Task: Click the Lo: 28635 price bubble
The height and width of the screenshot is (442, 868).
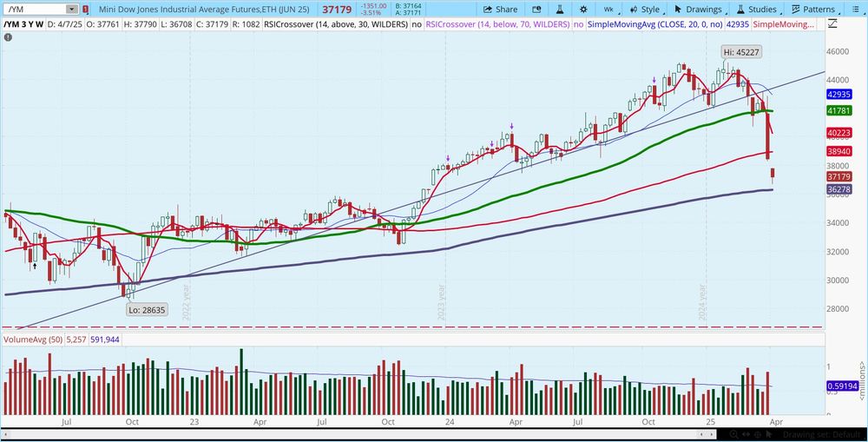Action: (147, 310)
